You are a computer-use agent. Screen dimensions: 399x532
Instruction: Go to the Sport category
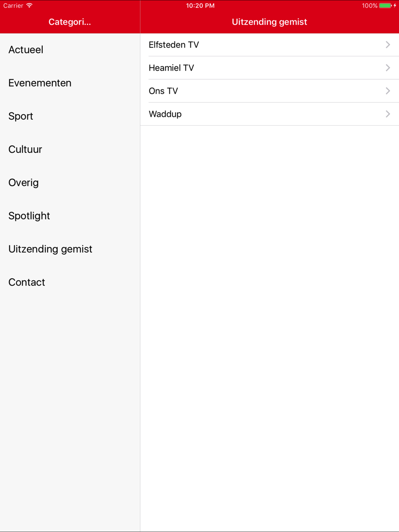click(70, 116)
